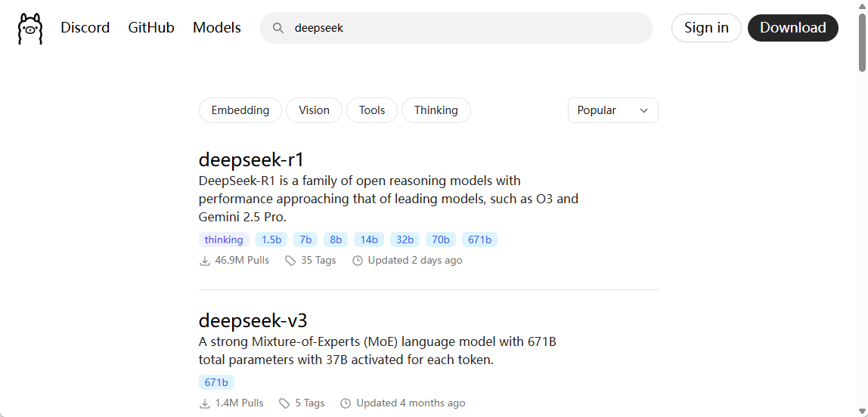Click the search field containing deepseek

456,28
